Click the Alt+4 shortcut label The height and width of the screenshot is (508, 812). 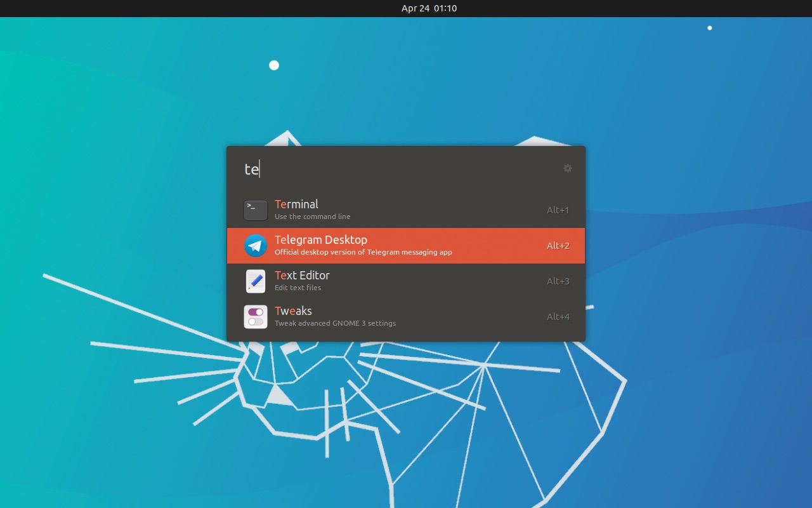[x=558, y=317]
